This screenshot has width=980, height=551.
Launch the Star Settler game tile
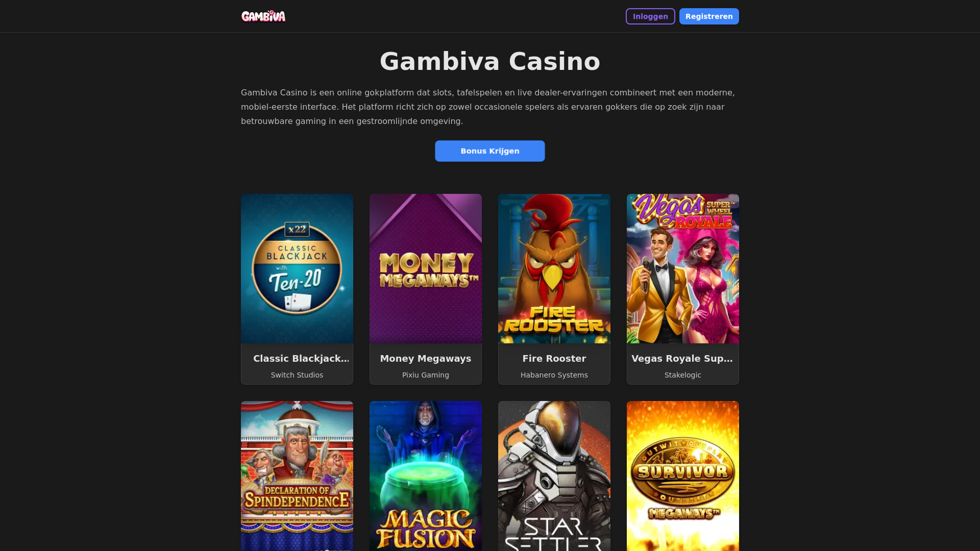[554, 476]
